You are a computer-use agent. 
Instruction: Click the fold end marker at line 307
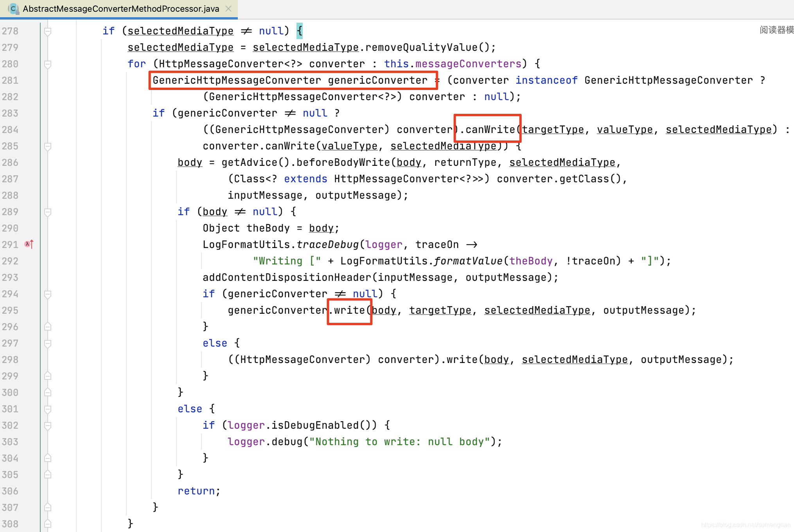click(48, 507)
